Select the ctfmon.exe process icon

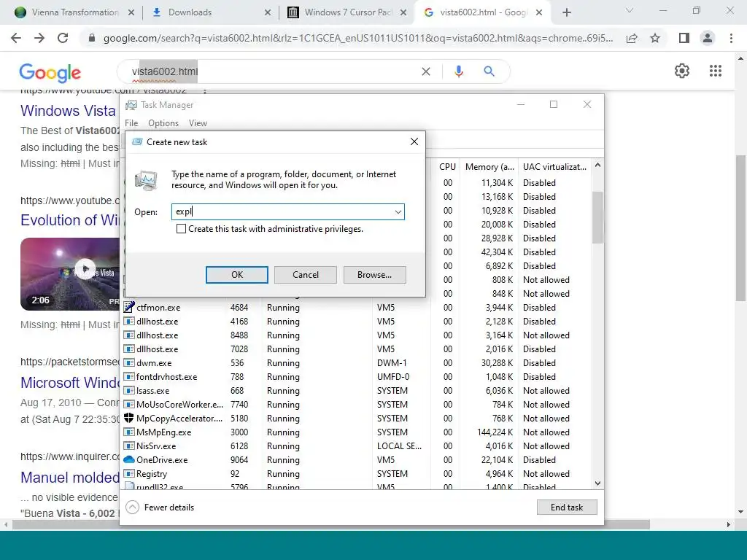pos(129,307)
